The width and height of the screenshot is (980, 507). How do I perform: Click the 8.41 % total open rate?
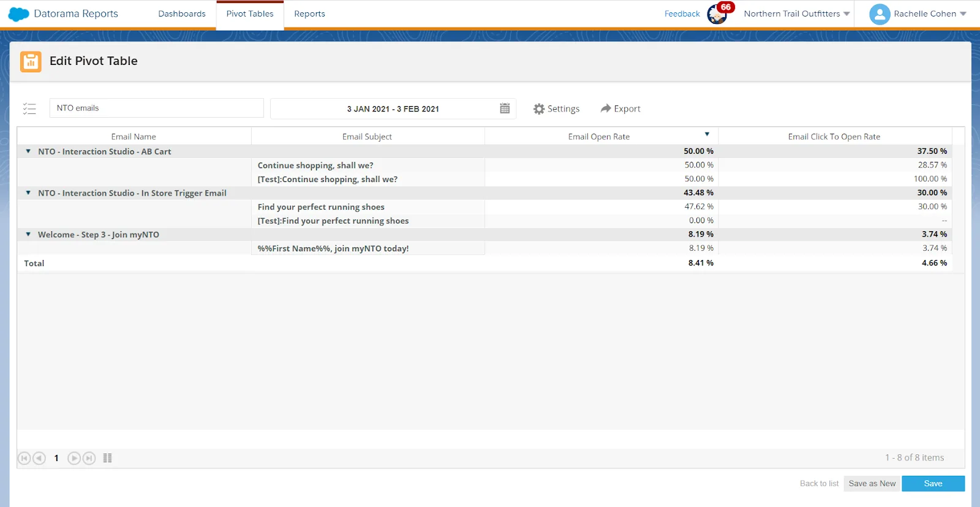pyautogui.click(x=701, y=263)
